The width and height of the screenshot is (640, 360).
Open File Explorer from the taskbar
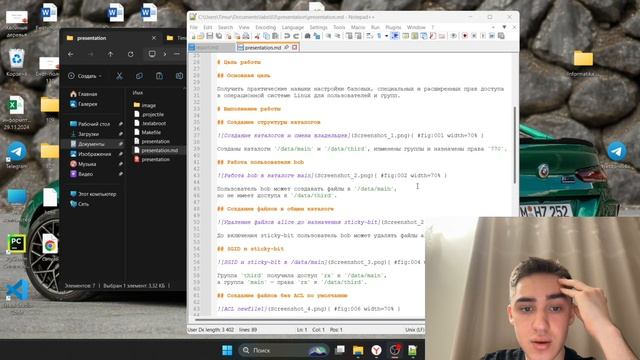pyautogui.click(x=358, y=350)
